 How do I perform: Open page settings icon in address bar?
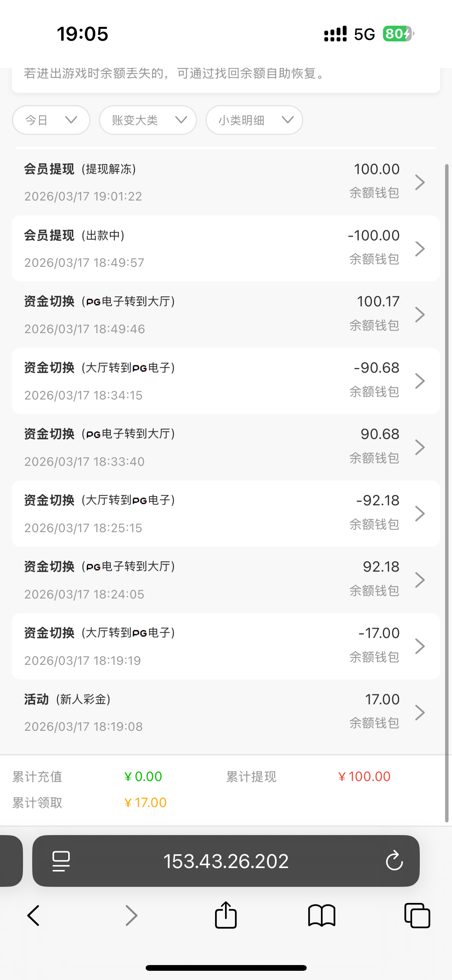61,861
